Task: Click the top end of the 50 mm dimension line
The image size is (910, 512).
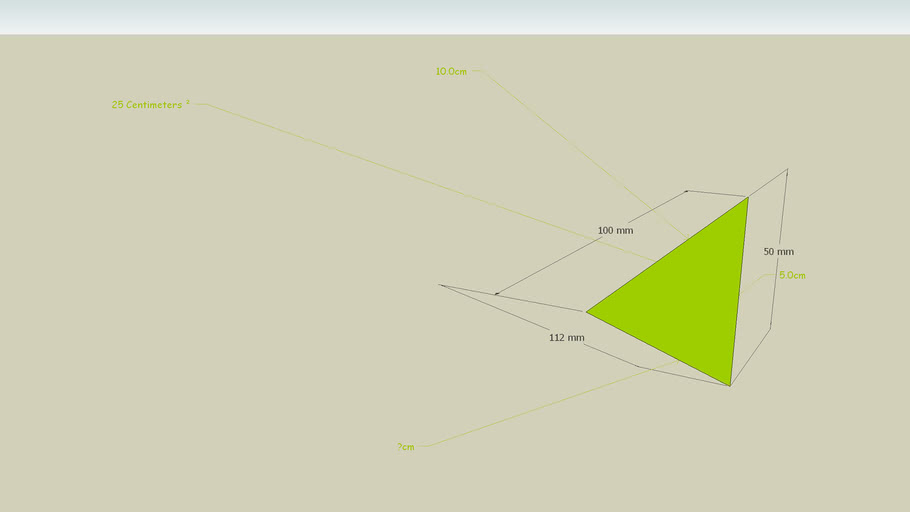Action: 787,170
